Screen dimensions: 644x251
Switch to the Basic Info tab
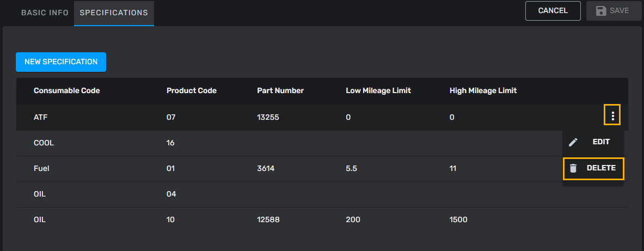pos(45,13)
